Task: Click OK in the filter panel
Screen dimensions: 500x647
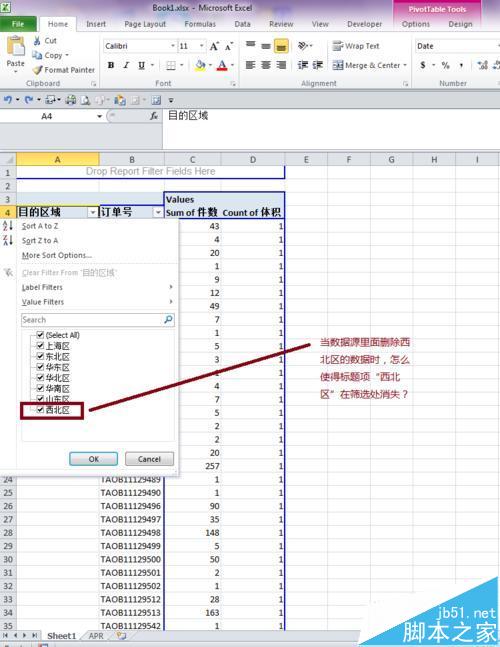Action: (x=94, y=459)
